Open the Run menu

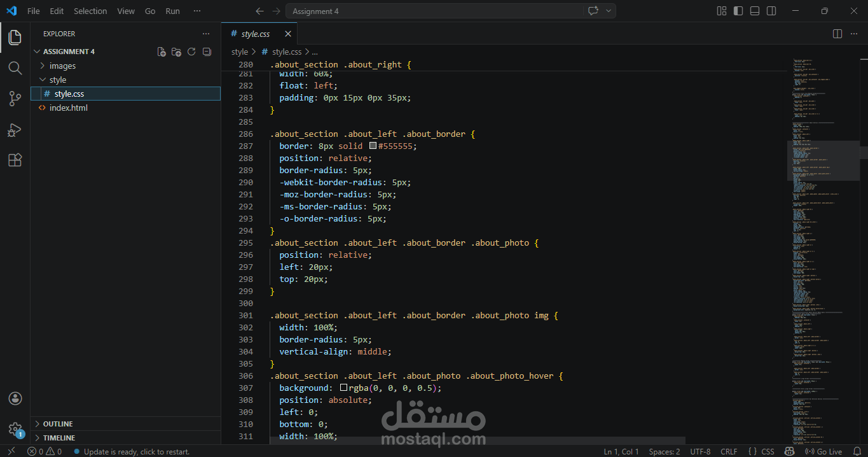172,11
